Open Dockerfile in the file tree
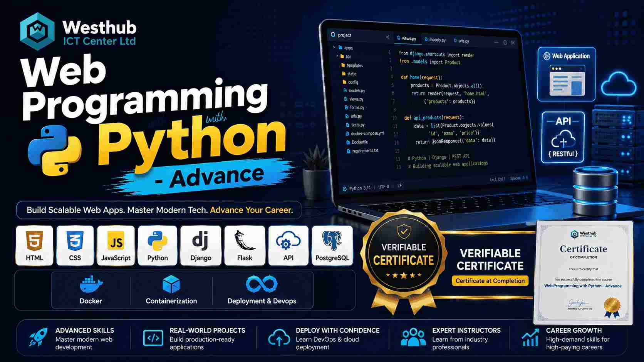644x362 pixels. [x=357, y=142]
